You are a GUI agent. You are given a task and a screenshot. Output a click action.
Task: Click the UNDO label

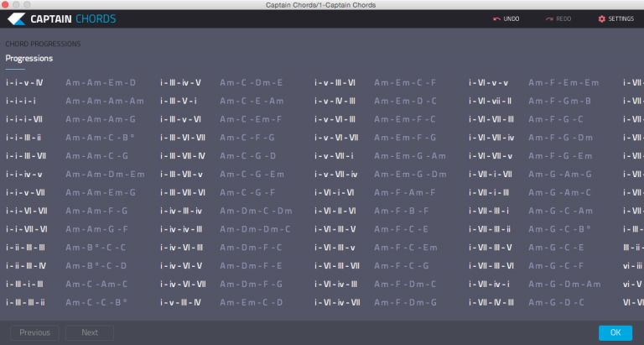[512, 19]
